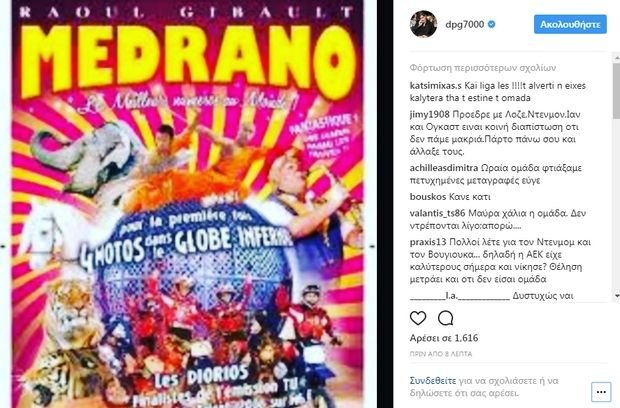The height and width of the screenshot is (408, 620).
Task: Like the post with the heart icon
Action: pos(418,318)
